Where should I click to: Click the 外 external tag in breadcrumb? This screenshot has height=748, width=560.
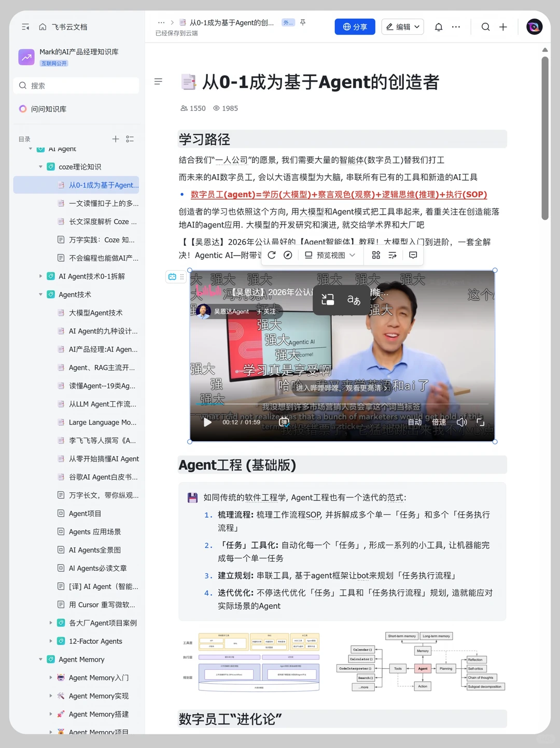click(288, 22)
